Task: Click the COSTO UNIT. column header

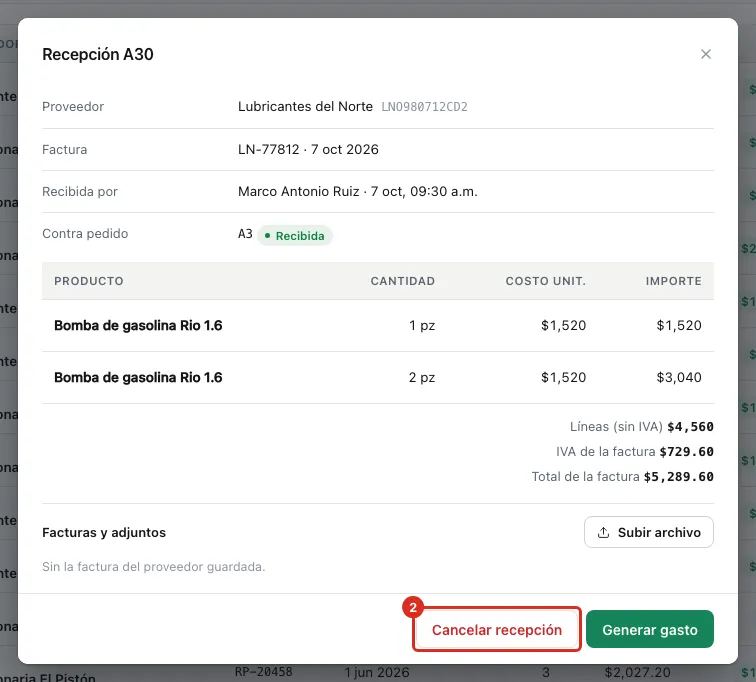Action: click(545, 281)
